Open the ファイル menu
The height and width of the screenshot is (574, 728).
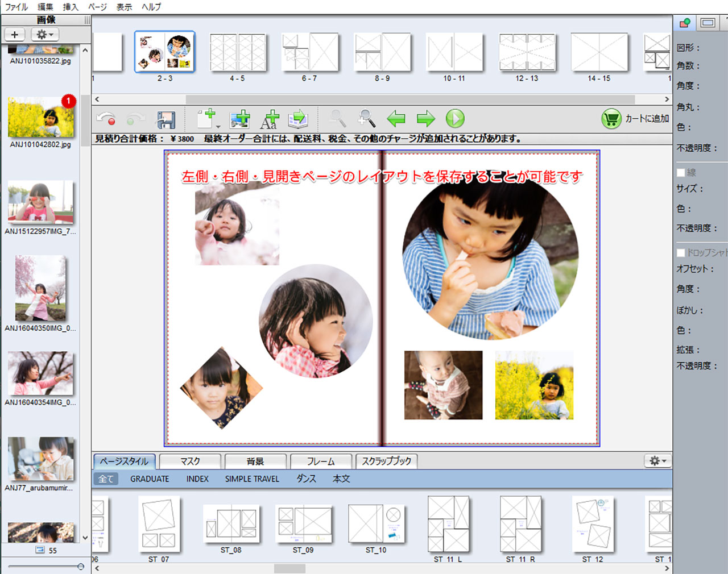coord(16,7)
